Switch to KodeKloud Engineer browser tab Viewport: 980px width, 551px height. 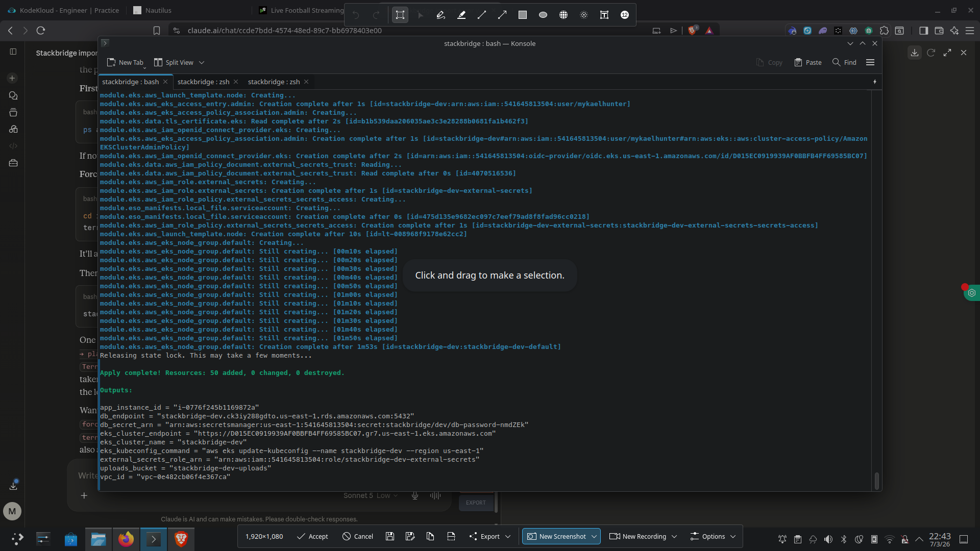point(63,10)
